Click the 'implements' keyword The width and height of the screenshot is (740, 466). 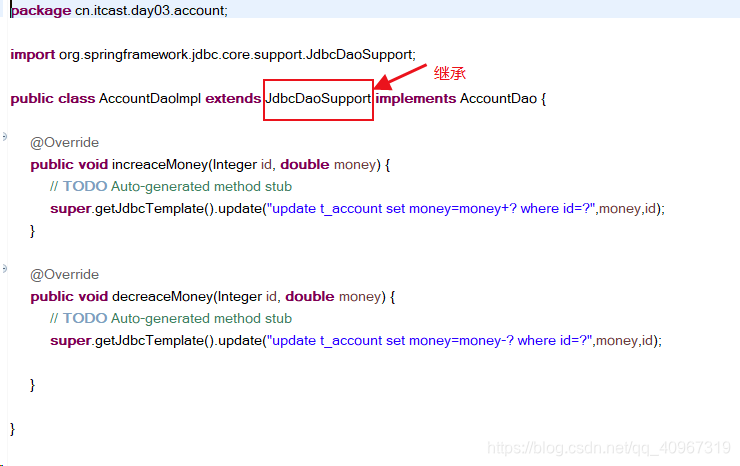click(415, 98)
